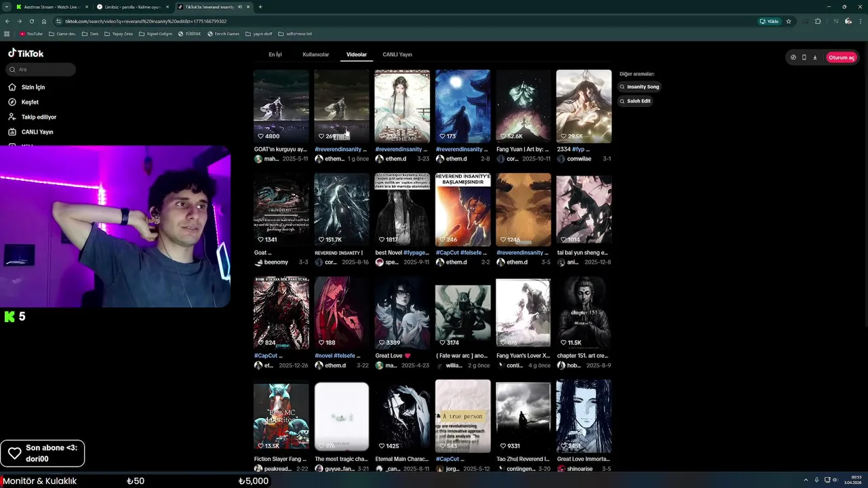Select the Videolar tab

pyautogui.click(x=357, y=54)
